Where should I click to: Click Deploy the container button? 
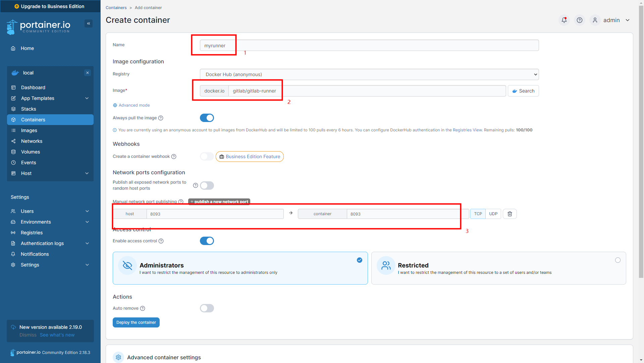[136, 322]
